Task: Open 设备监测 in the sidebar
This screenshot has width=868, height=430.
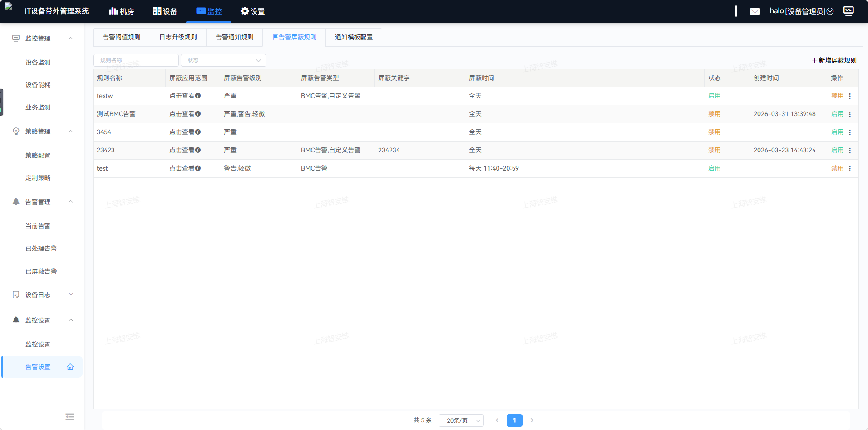Action: click(x=38, y=63)
